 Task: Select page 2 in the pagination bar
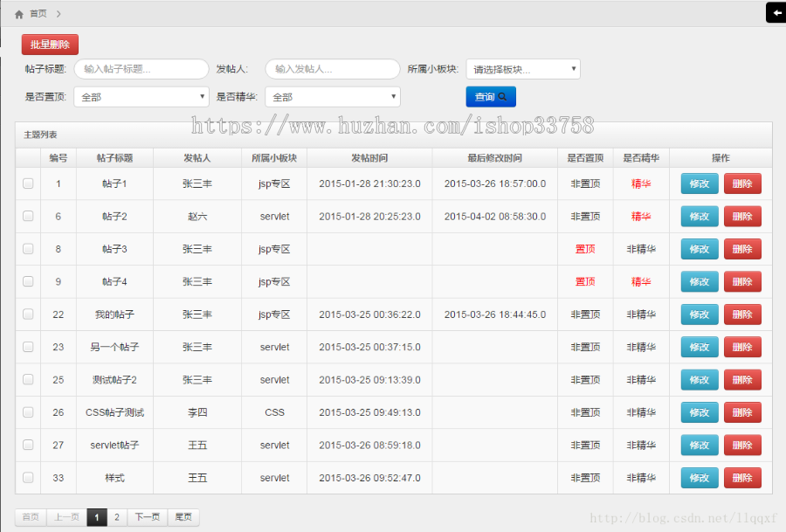[117, 517]
